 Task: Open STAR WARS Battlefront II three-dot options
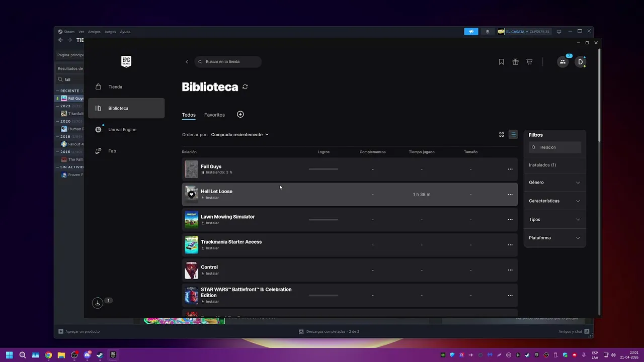click(x=510, y=296)
